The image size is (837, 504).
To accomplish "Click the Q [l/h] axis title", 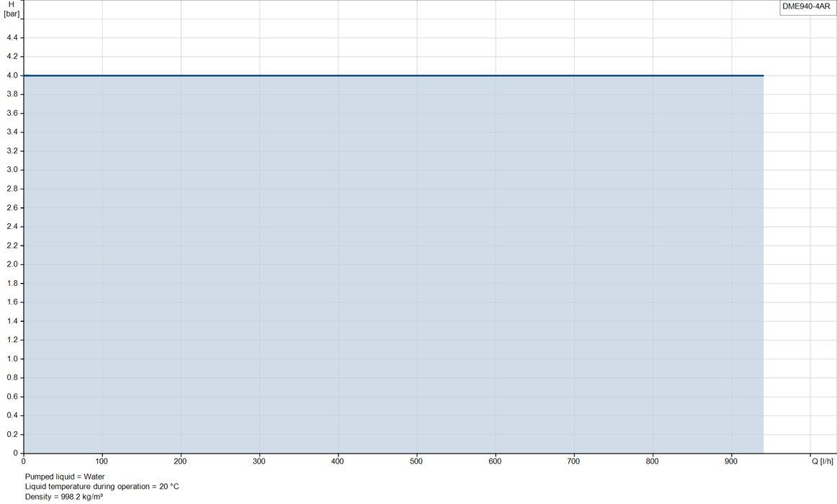I will pyautogui.click(x=823, y=462).
